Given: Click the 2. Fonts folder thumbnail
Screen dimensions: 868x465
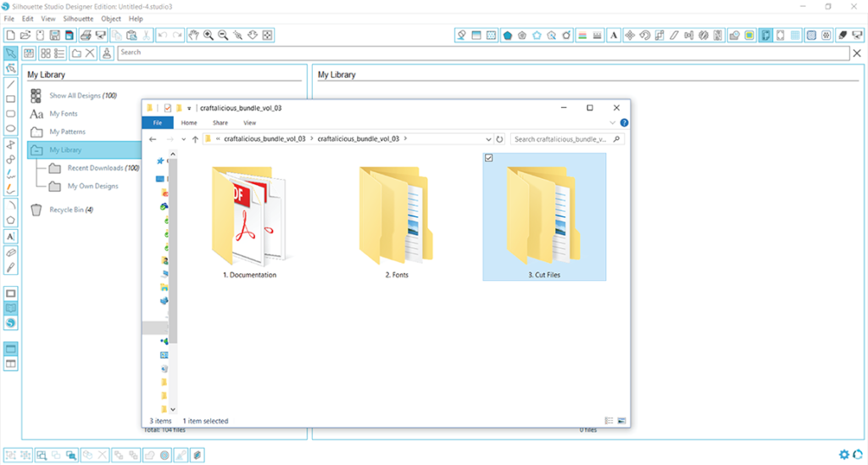Looking at the screenshot, I should point(397,217).
